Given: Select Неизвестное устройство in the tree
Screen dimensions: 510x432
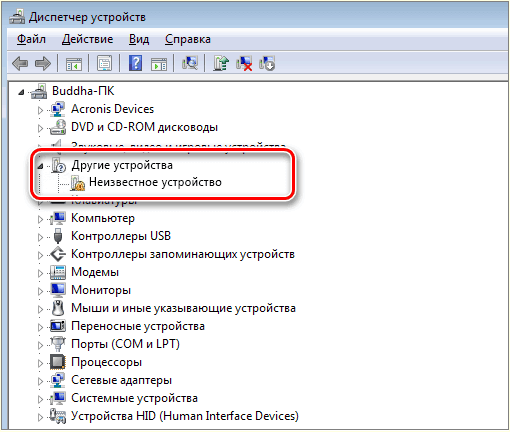Looking at the screenshot, I should (x=155, y=182).
